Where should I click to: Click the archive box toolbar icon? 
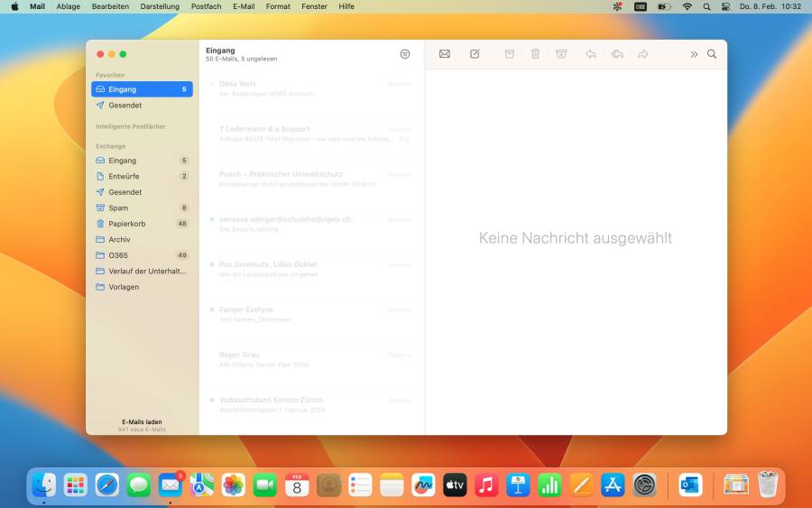pyautogui.click(x=509, y=54)
